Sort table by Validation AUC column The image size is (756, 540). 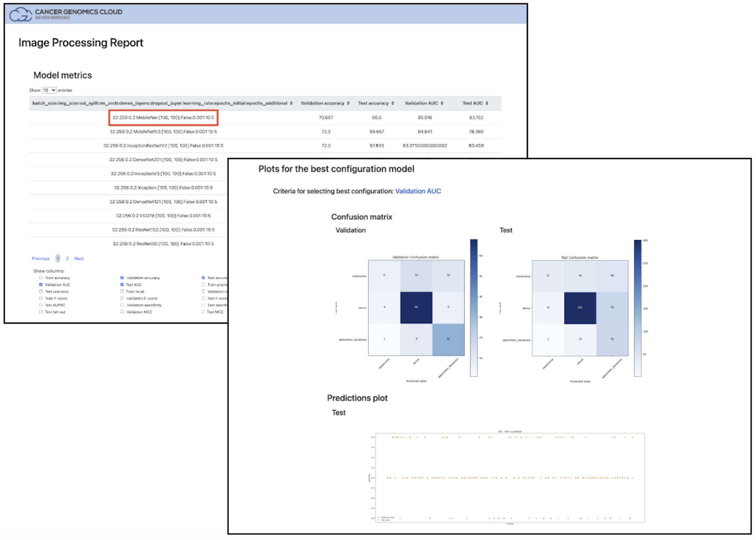[x=423, y=103]
